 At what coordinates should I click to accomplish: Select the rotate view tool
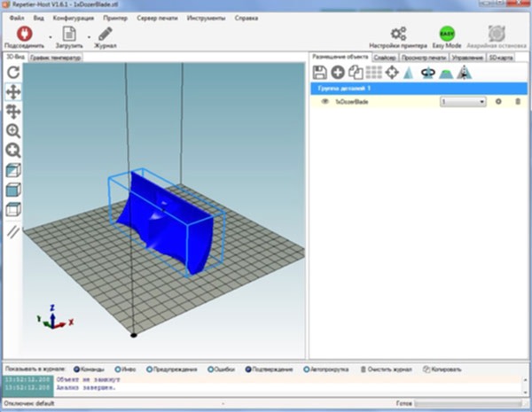pos(13,72)
